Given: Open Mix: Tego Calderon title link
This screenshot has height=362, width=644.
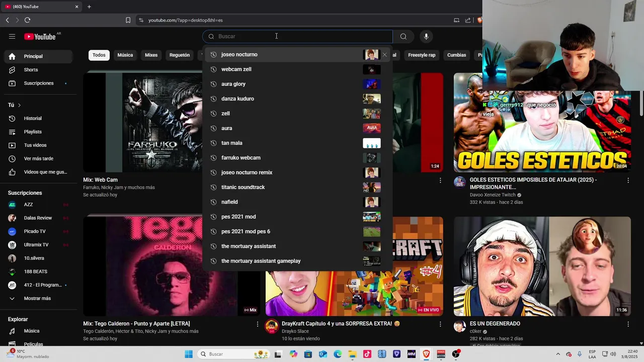Looking at the screenshot, I should (x=136, y=324).
